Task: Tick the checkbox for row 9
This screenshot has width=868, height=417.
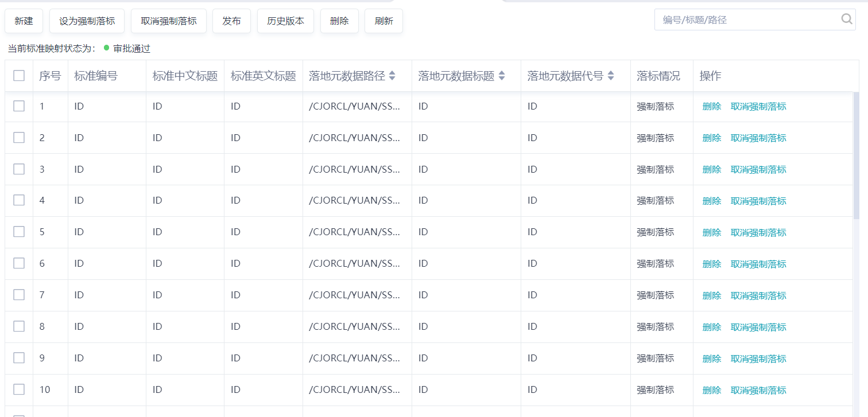Action: pos(19,358)
